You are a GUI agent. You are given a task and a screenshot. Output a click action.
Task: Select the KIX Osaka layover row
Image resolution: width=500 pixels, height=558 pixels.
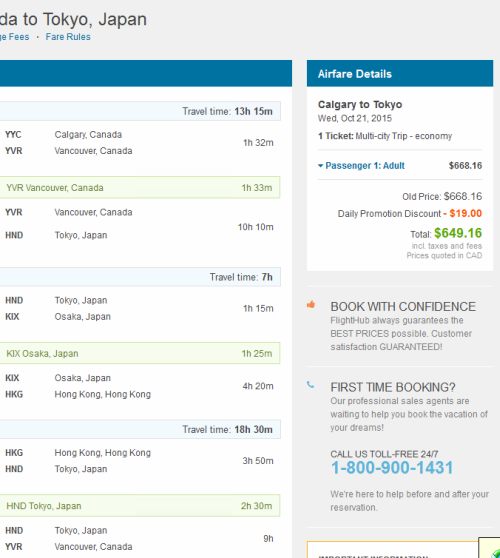140,353
